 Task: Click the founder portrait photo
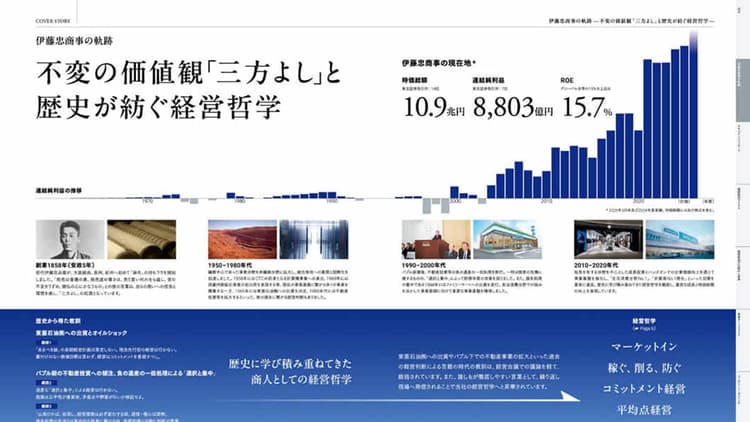click(70, 240)
